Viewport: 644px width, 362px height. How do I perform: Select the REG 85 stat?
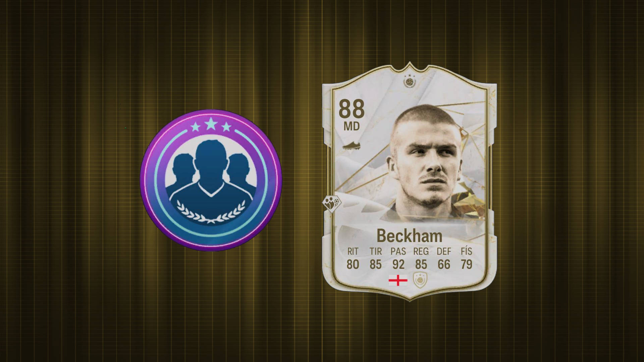click(x=421, y=258)
